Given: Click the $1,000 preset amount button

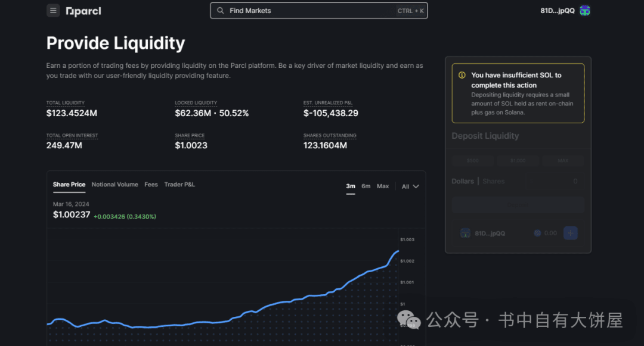Looking at the screenshot, I should (518, 161).
